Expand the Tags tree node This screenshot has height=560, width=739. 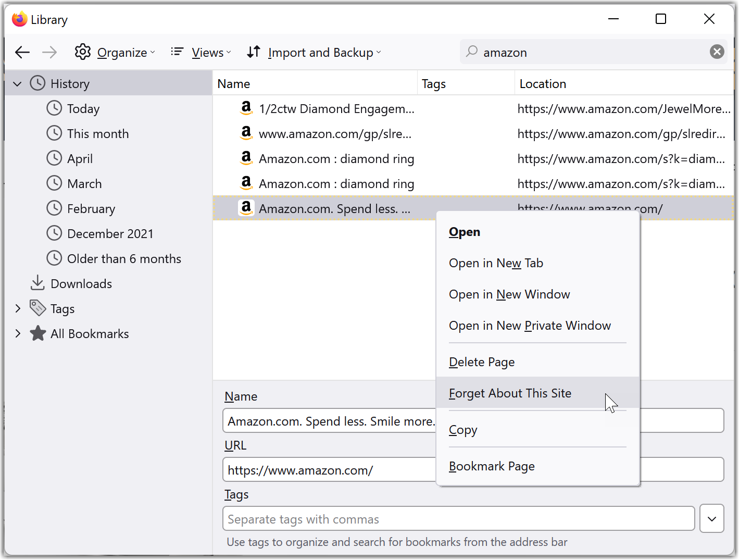[x=18, y=308]
